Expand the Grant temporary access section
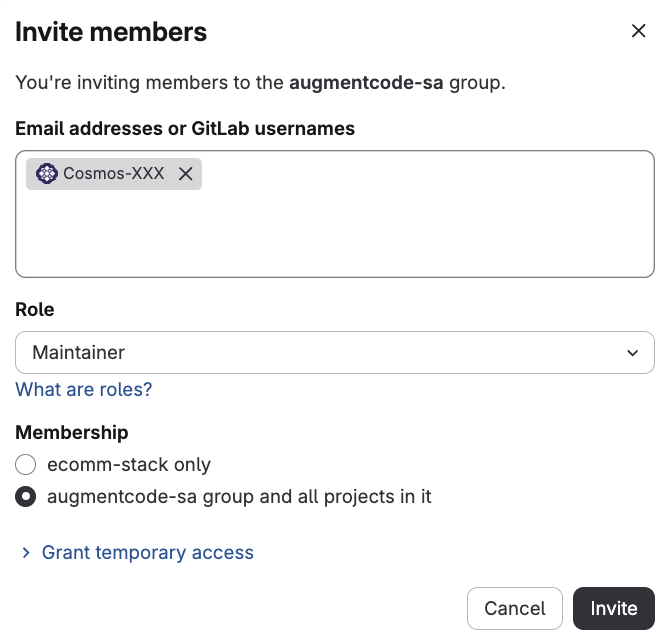Viewport: 664px width, 642px height. point(147,553)
